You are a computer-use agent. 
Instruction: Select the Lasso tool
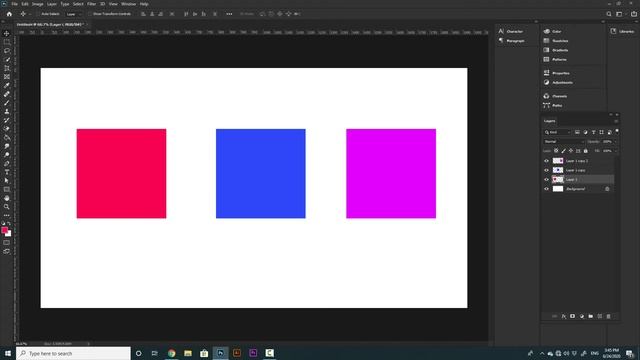tap(7, 51)
